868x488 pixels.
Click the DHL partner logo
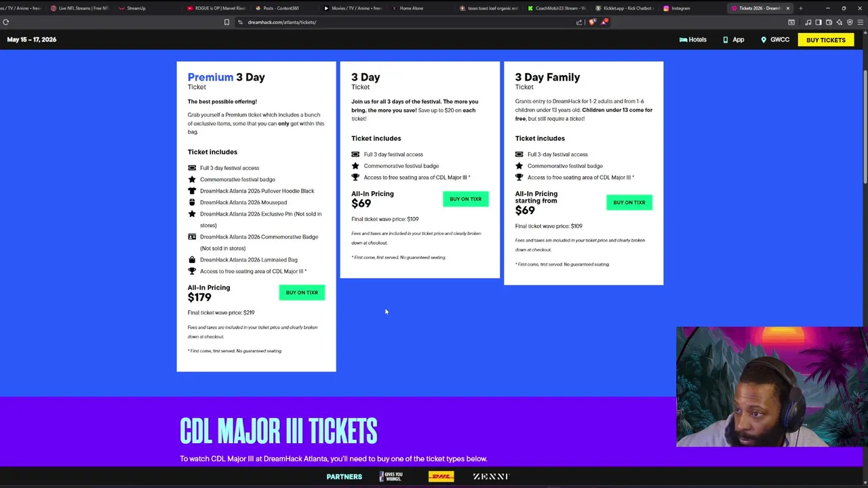(441, 476)
